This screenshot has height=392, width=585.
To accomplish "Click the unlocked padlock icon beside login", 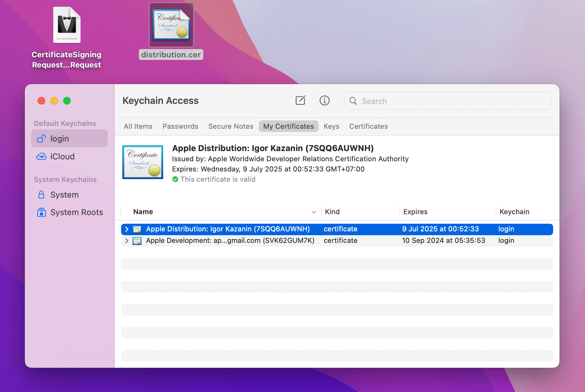I will [41, 138].
